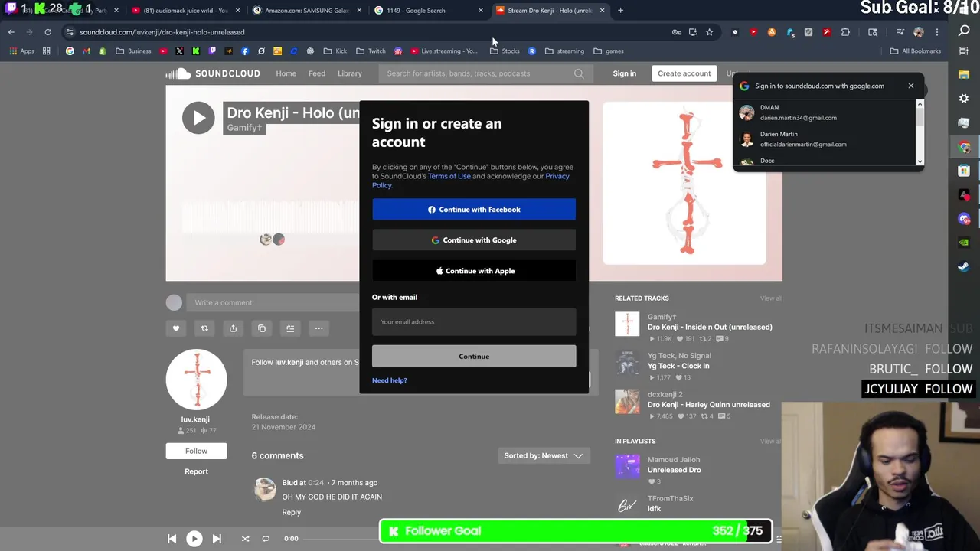Image resolution: width=980 pixels, height=551 pixels.
Task: Bookmark this page with the star icon
Action: 710,32
